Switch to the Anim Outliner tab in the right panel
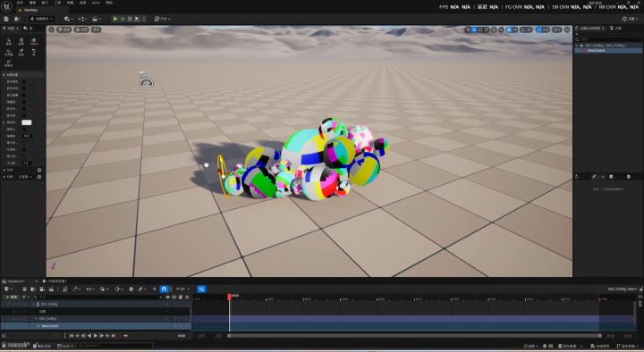The height and width of the screenshot is (352, 644). (x=590, y=29)
